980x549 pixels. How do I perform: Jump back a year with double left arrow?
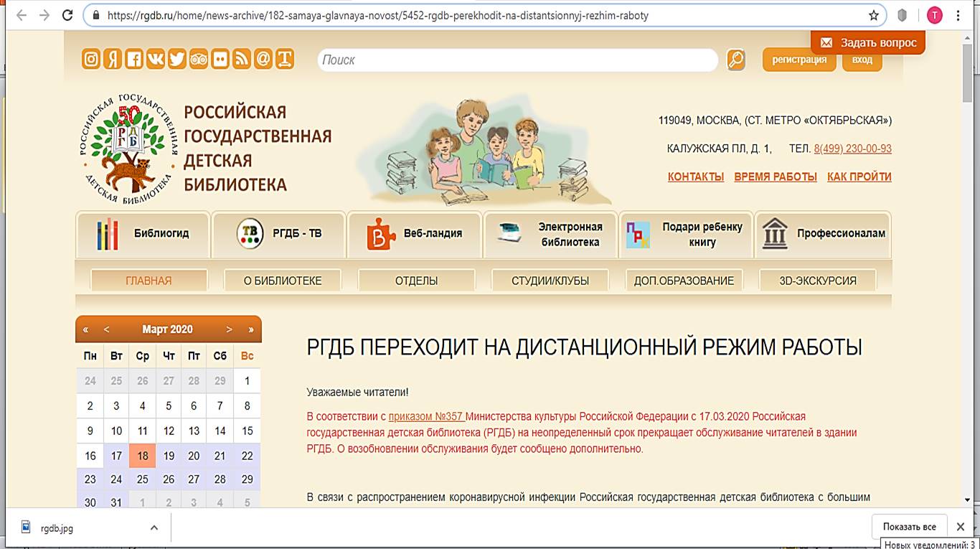tap(86, 329)
